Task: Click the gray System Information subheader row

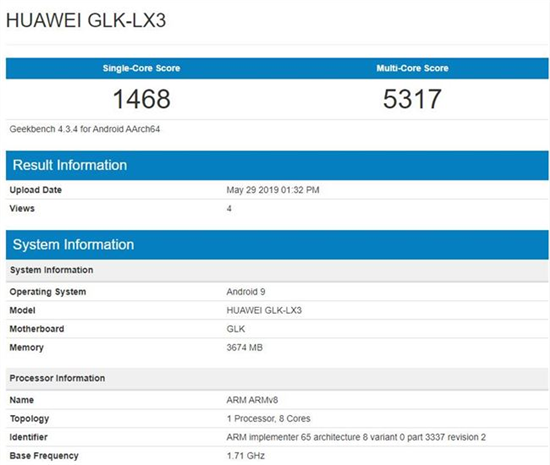Action: (277, 270)
